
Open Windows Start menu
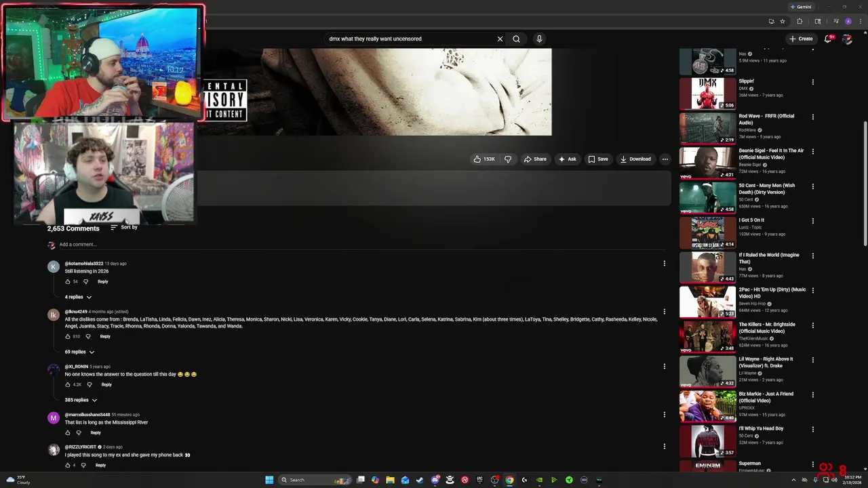coord(269,480)
